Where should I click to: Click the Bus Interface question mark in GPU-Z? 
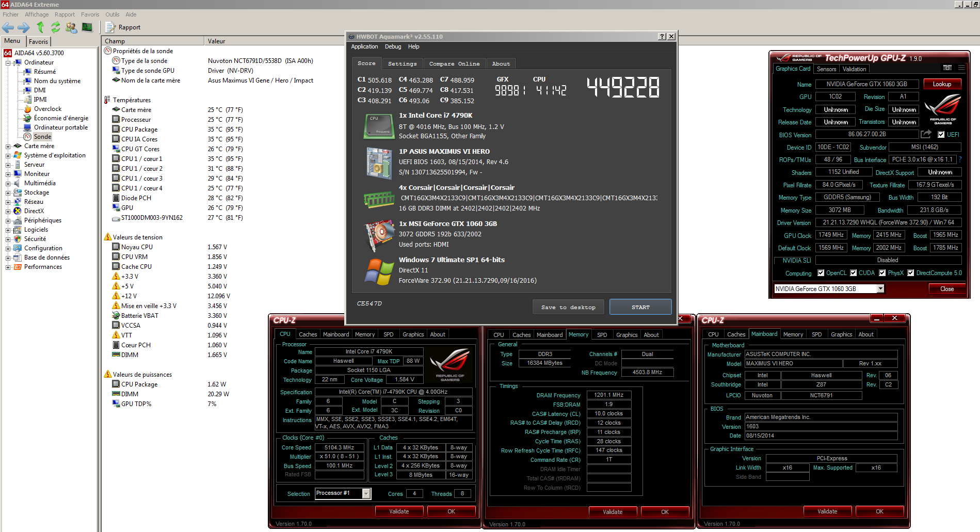(960, 159)
